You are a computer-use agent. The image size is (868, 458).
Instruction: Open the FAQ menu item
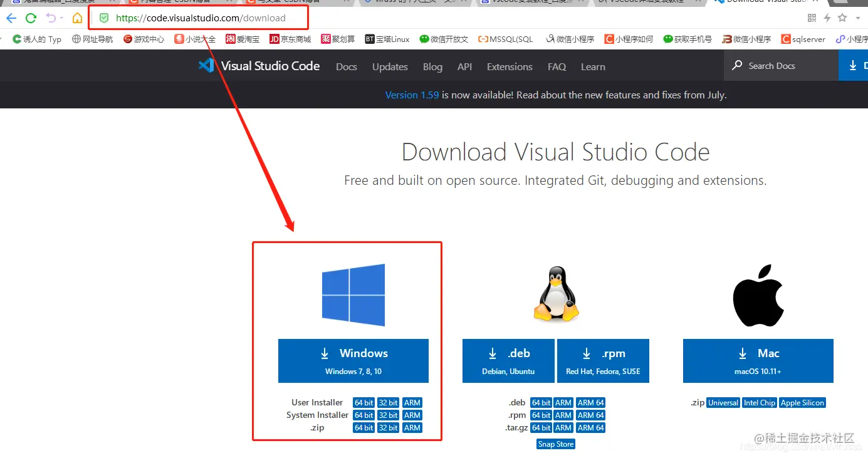click(557, 66)
